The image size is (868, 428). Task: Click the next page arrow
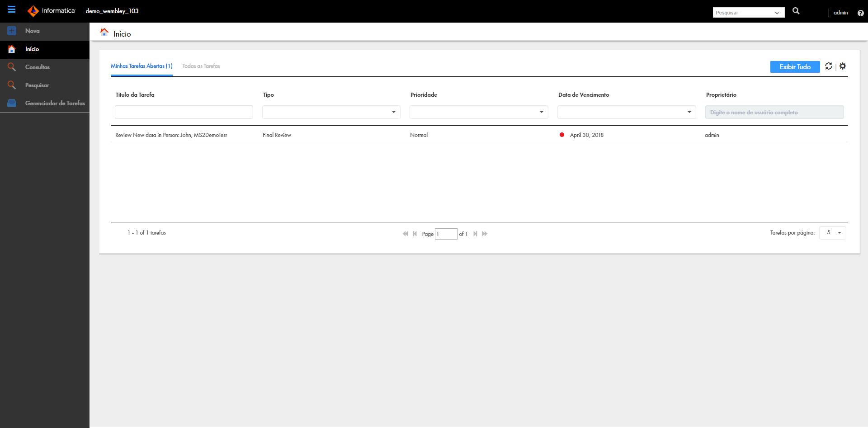coord(475,234)
